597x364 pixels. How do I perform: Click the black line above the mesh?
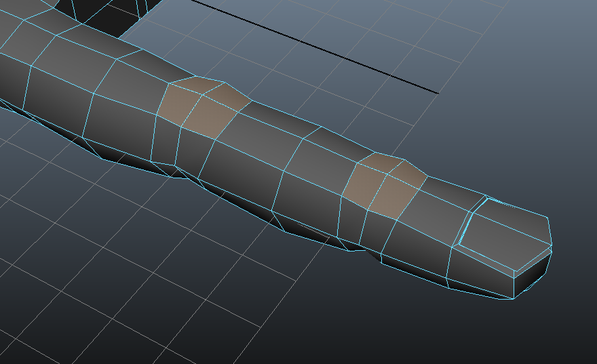tap(319, 48)
